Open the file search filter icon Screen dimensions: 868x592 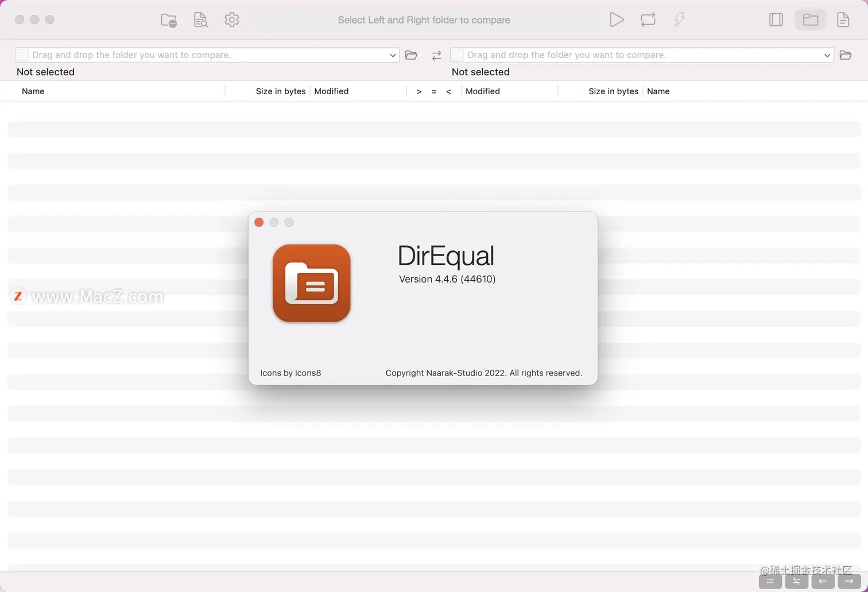click(x=200, y=20)
